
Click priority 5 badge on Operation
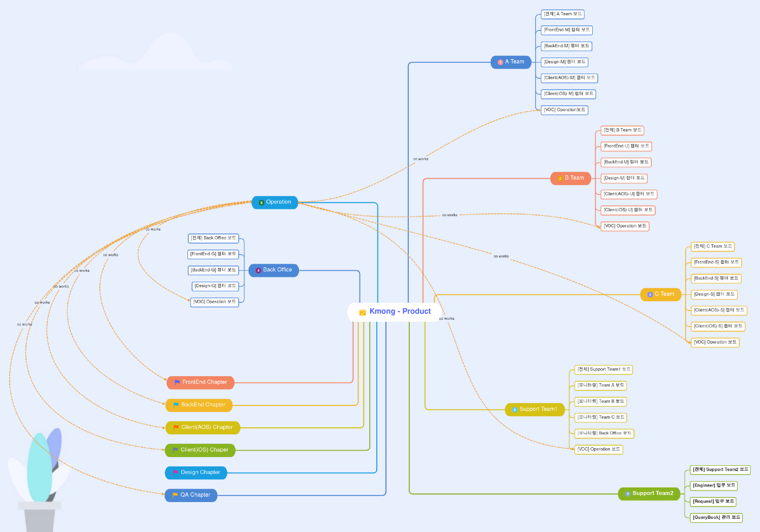[262, 202]
